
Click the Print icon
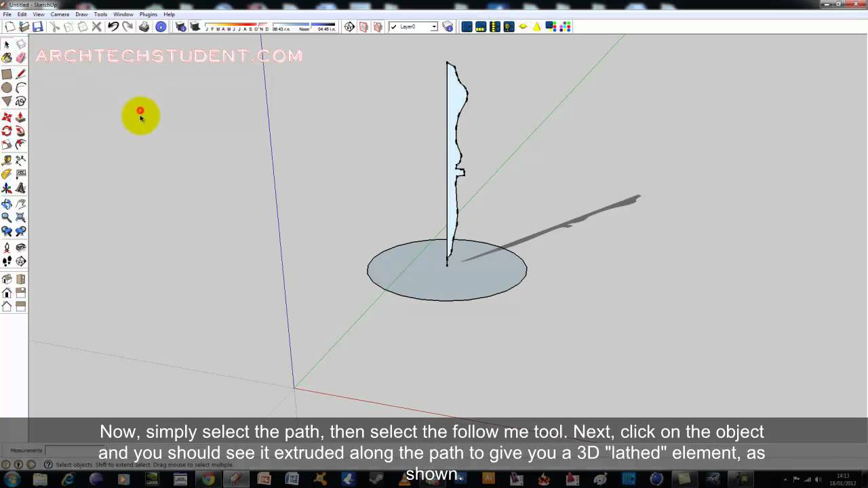pos(144,27)
